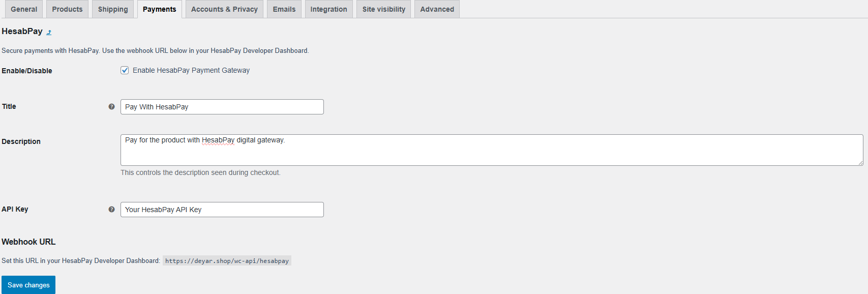Open the Emails tab

tap(284, 9)
